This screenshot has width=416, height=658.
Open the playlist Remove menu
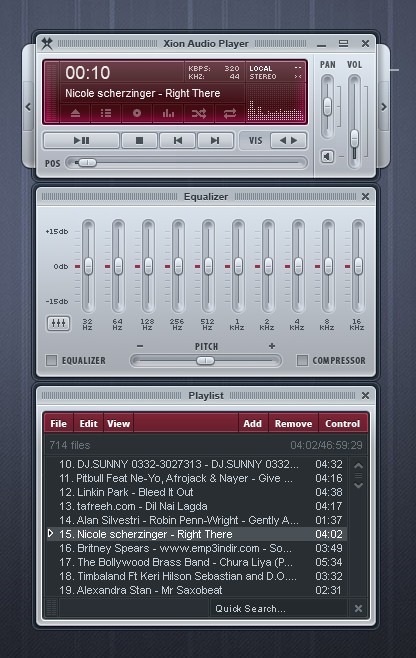(x=293, y=423)
